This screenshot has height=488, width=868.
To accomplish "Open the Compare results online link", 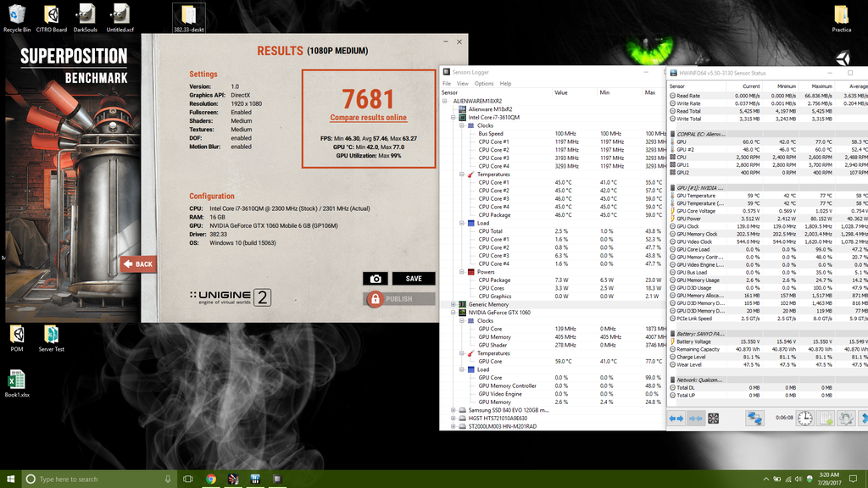I will [368, 117].
